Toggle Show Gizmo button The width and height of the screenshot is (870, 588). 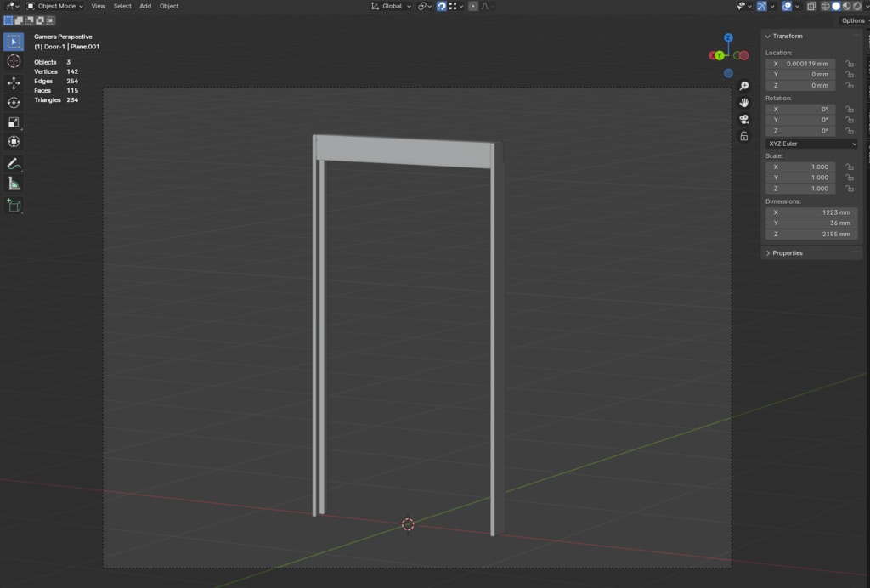pos(762,6)
